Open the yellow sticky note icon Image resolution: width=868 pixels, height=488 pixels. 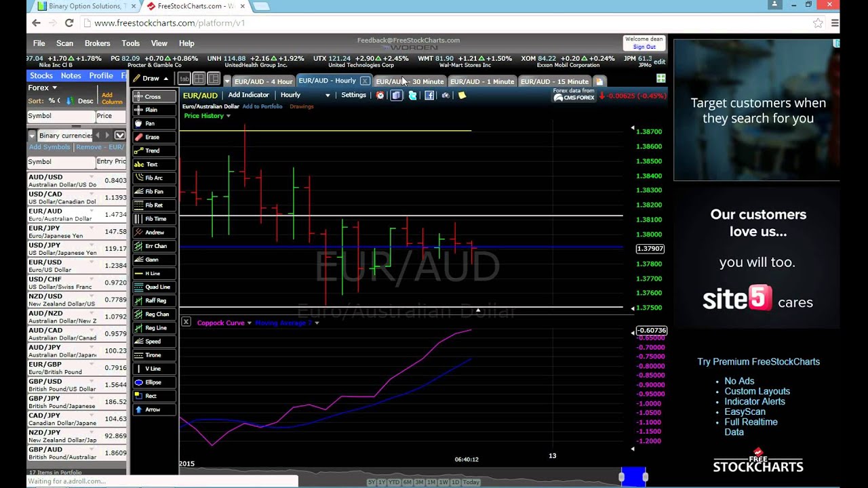click(x=462, y=96)
